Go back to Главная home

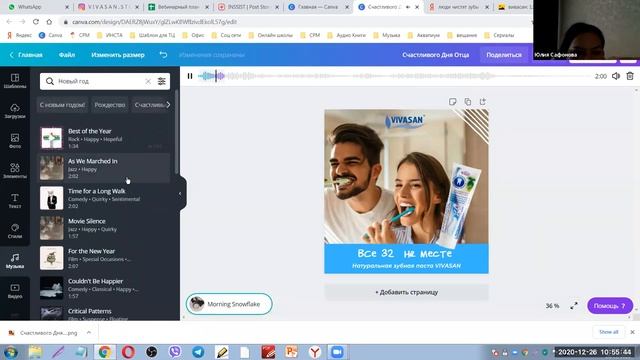pyautogui.click(x=26, y=55)
